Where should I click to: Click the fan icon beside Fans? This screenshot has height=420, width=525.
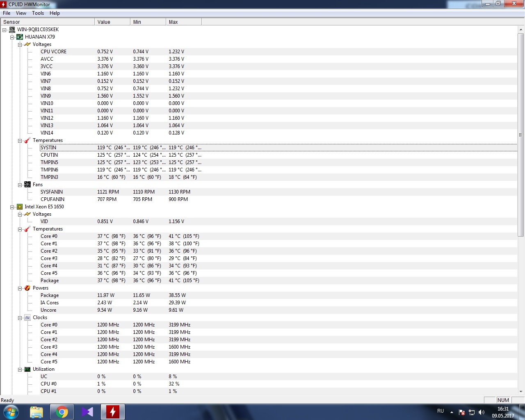tap(27, 185)
